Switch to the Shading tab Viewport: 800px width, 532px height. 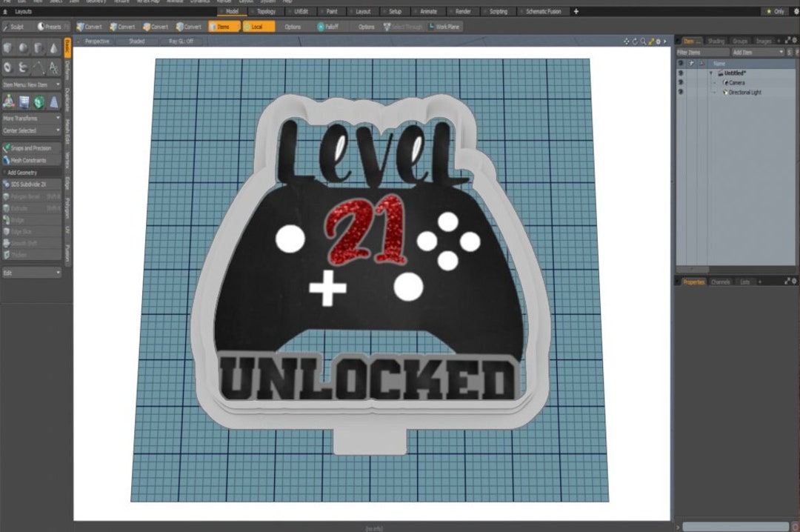716,41
